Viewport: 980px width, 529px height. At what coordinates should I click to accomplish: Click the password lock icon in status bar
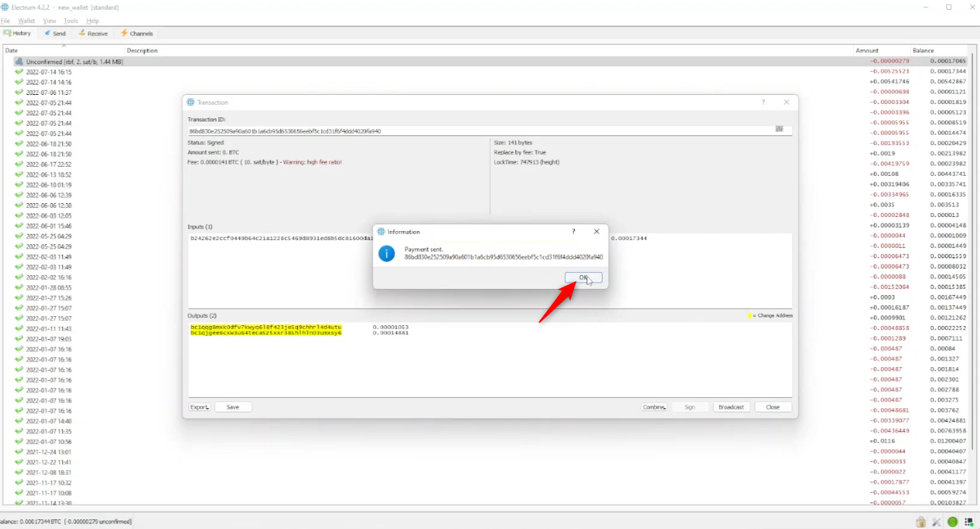click(x=921, y=522)
